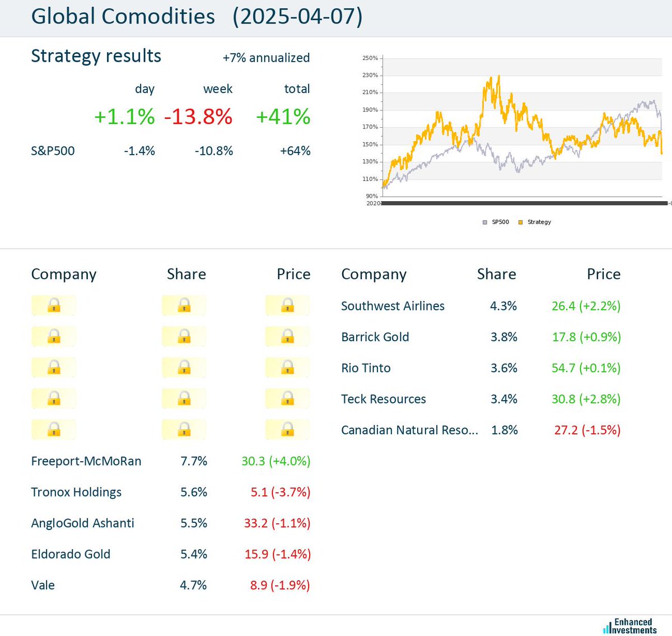This screenshot has width=672, height=636.
Task: Select the Vale company name
Action: tap(43, 585)
